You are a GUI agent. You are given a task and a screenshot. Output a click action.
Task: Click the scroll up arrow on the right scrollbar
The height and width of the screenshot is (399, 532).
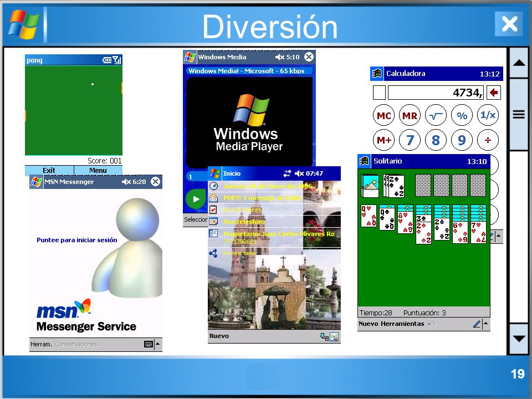(x=519, y=63)
